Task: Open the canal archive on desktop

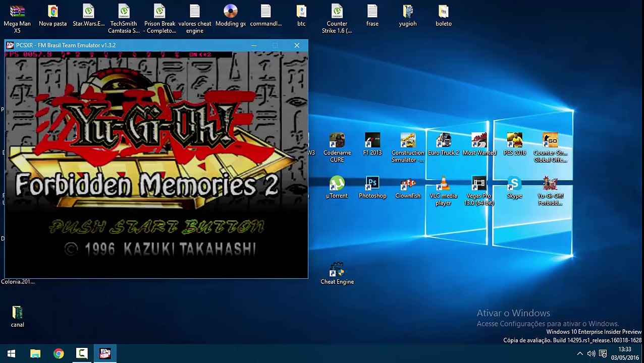Action: [17, 313]
